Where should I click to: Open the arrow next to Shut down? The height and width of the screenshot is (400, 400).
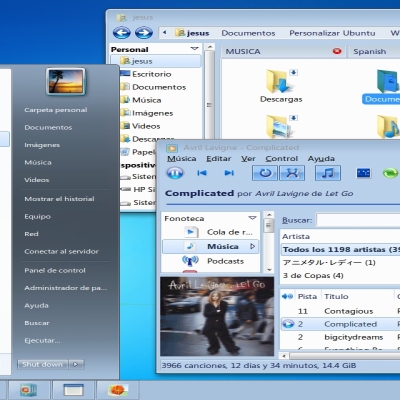coord(76,364)
